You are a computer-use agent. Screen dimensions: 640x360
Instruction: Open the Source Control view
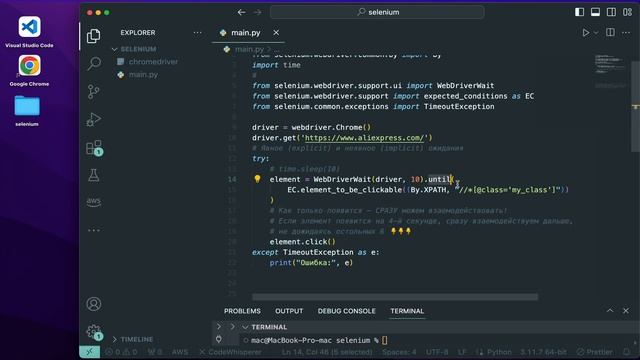93,91
